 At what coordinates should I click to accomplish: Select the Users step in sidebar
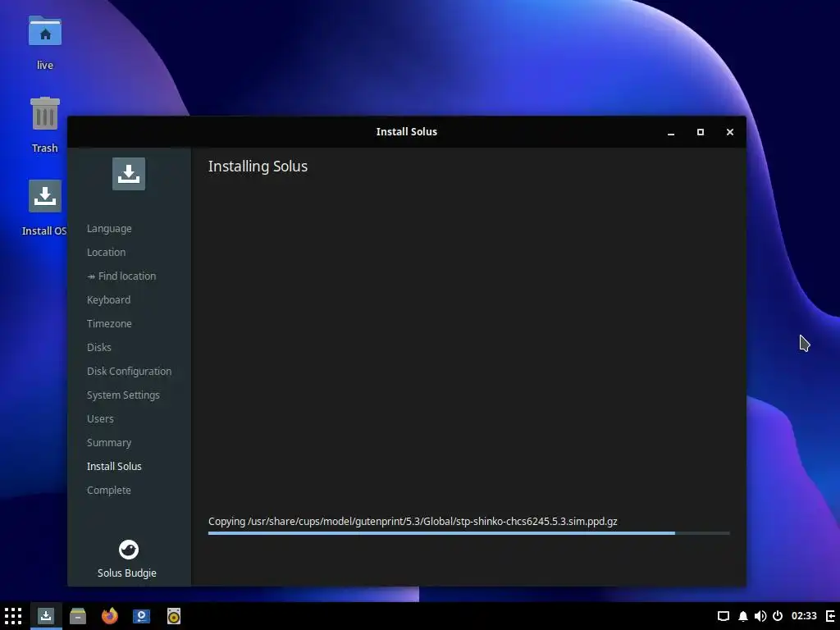click(100, 419)
